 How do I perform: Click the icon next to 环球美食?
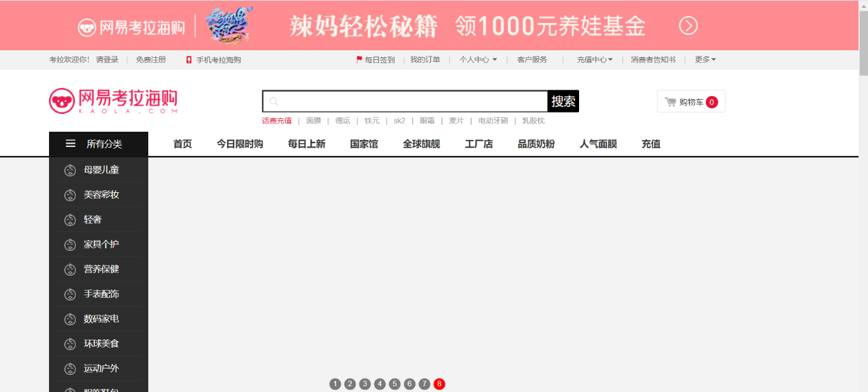70,344
